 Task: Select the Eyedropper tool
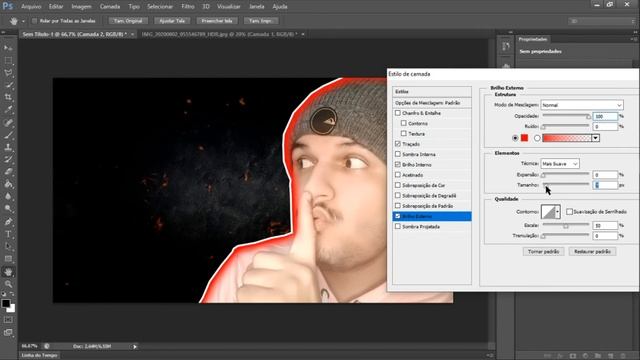8,109
